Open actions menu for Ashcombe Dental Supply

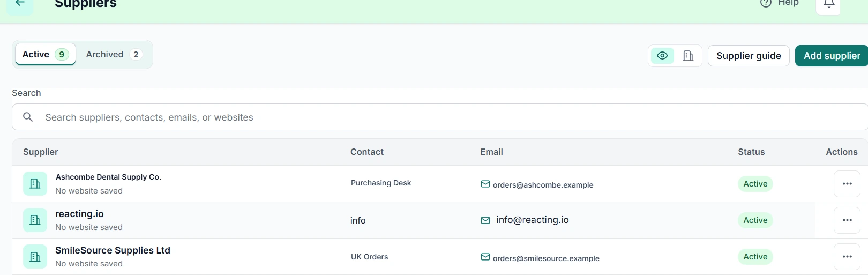coord(847,184)
